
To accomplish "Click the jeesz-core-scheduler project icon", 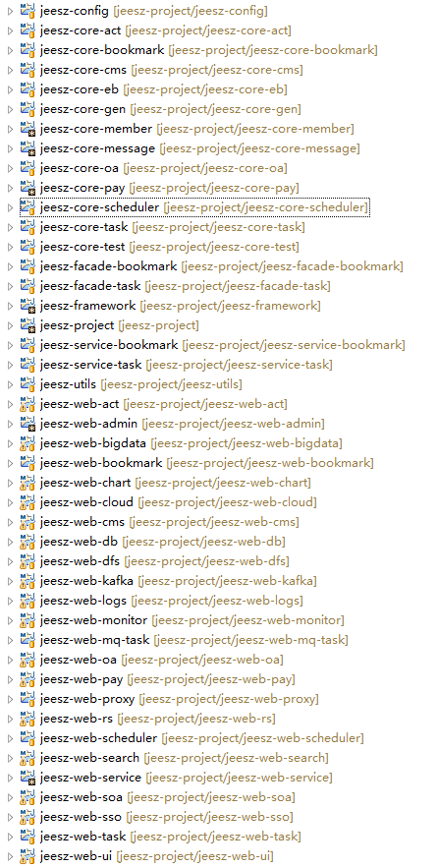I will [27, 207].
